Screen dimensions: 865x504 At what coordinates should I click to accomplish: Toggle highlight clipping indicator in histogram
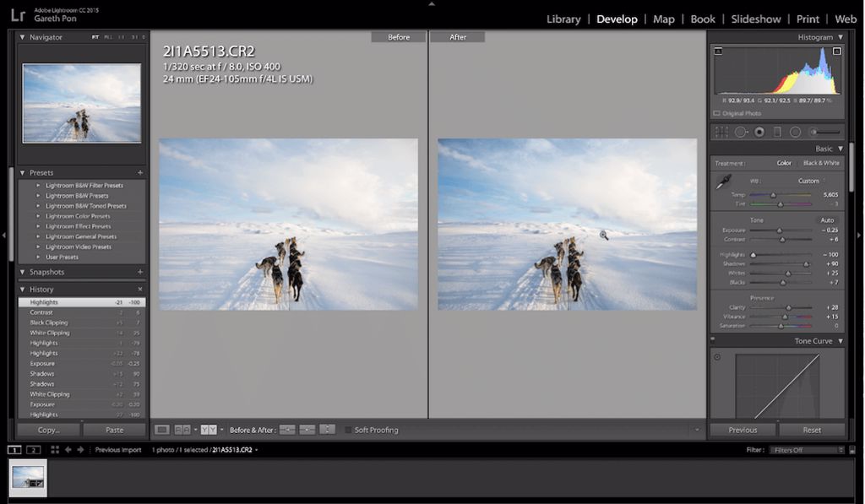(x=837, y=51)
